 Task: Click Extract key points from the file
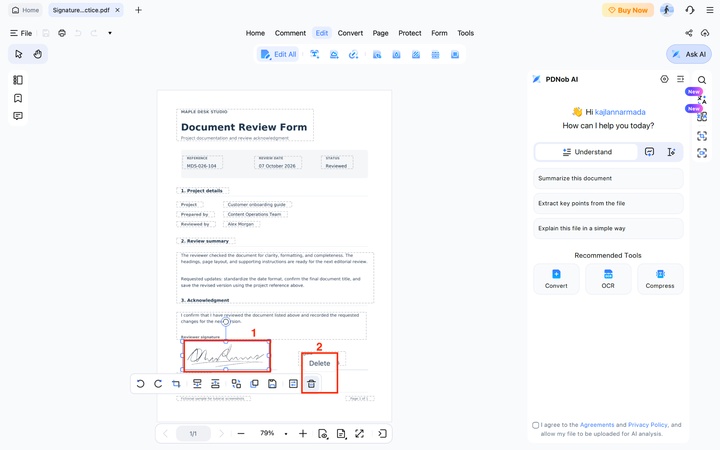click(x=608, y=203)
